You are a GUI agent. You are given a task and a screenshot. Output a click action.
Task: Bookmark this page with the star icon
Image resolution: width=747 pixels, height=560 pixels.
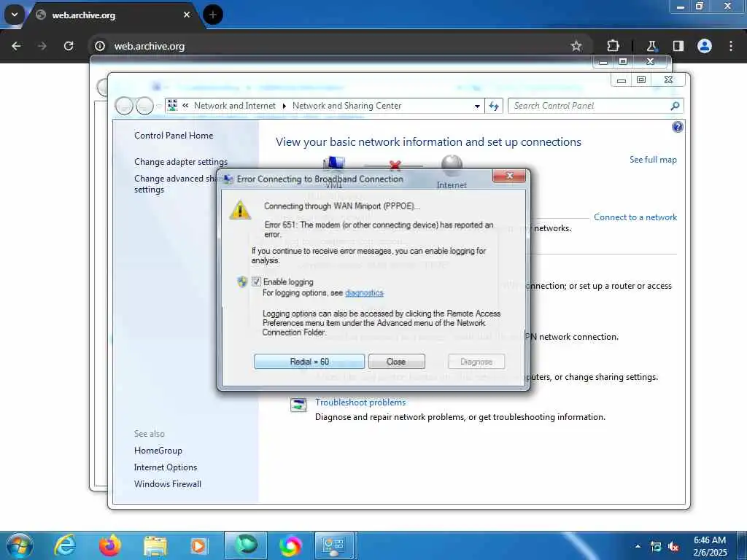pyautogui.click(x=576, y=46)
